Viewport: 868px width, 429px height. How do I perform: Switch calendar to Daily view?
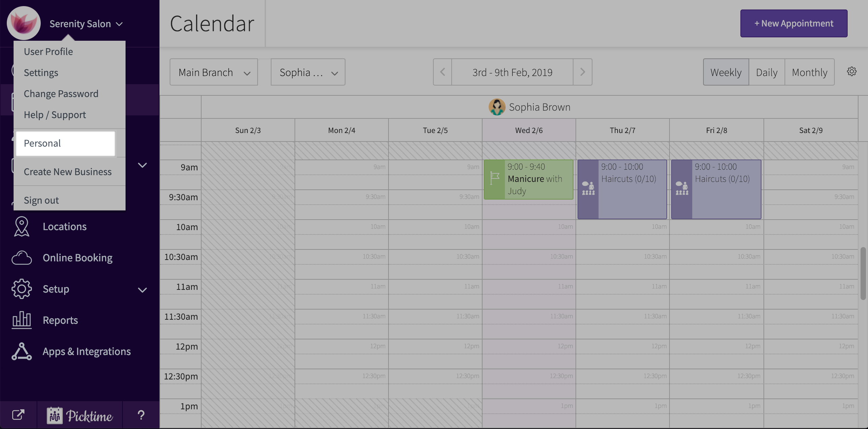767,72
